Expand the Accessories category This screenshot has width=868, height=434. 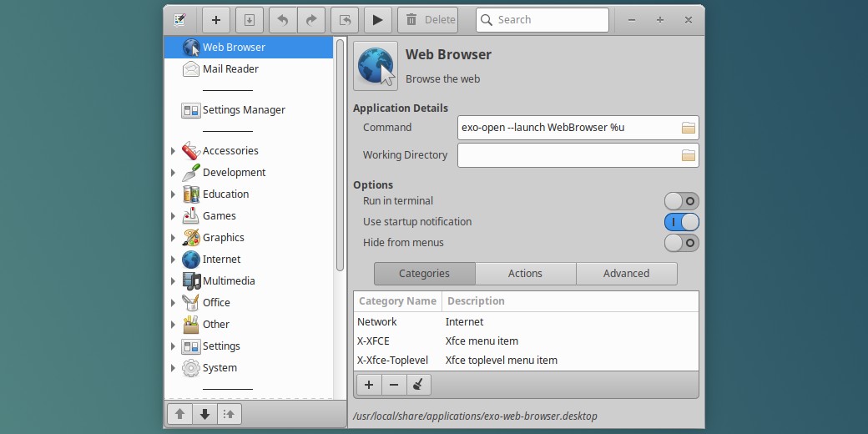173,150
